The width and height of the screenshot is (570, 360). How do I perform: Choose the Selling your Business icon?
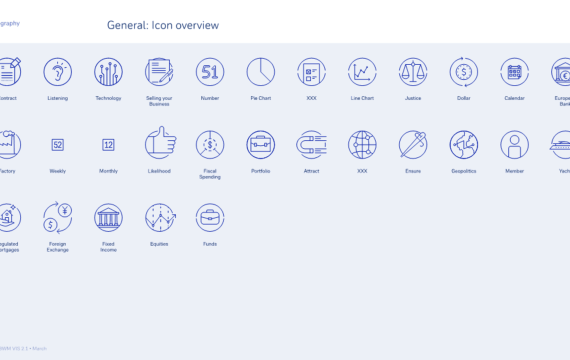point(159,72)
